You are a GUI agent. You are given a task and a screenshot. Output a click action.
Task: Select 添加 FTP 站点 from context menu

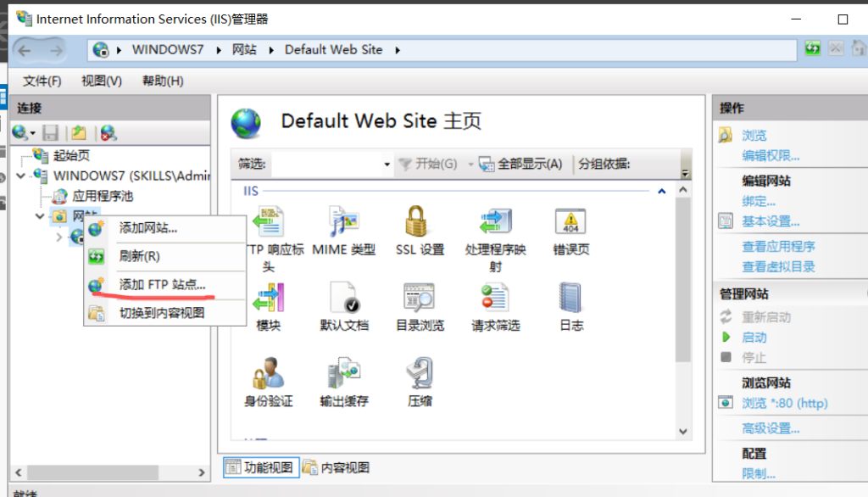coord(162,285)
